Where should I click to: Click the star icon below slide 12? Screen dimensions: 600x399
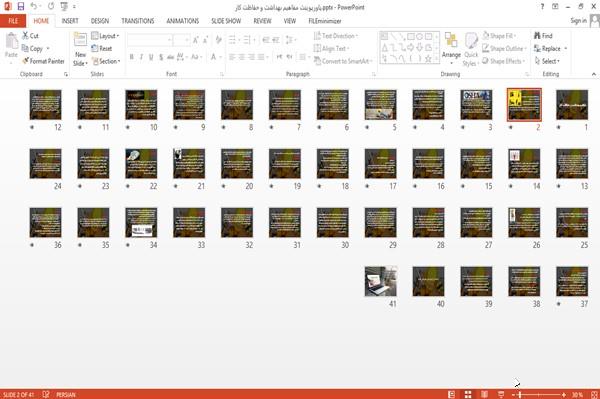pyautogui.click(x=32, y=127)
